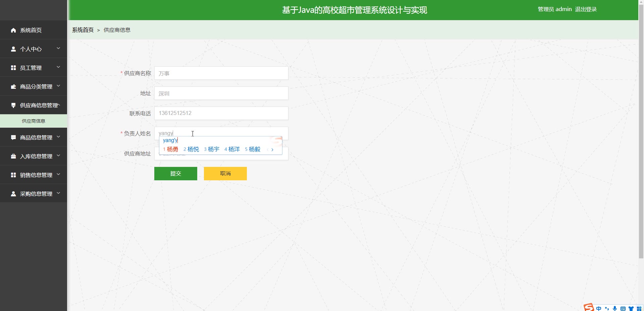Go to 系统首页 in the breadcrumb
644x311 pixels.
coord(83,30)
